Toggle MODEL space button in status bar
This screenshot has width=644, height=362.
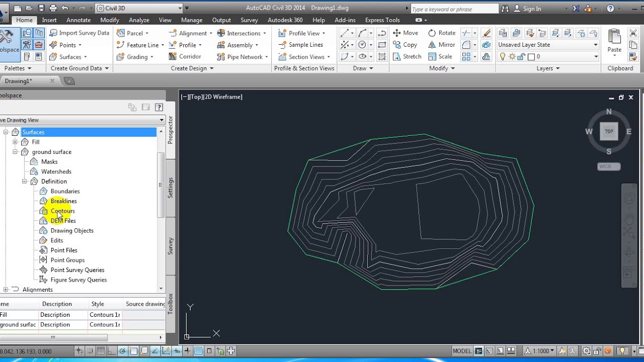pyautogui.click(x=462, y=351)
